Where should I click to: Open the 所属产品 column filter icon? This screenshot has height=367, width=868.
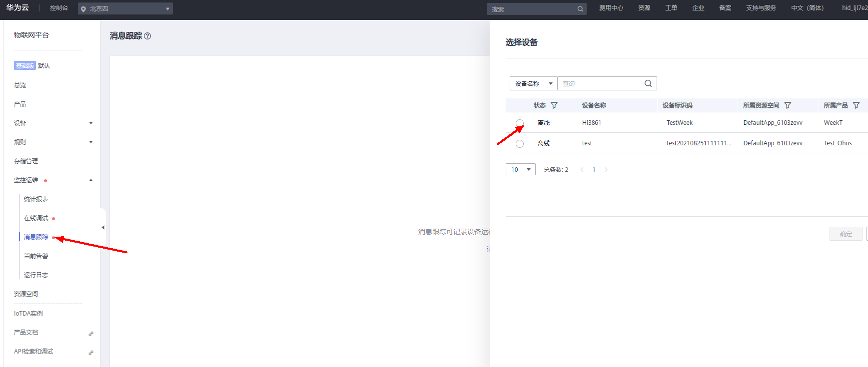pyautogui.click(x=856, y=105)
